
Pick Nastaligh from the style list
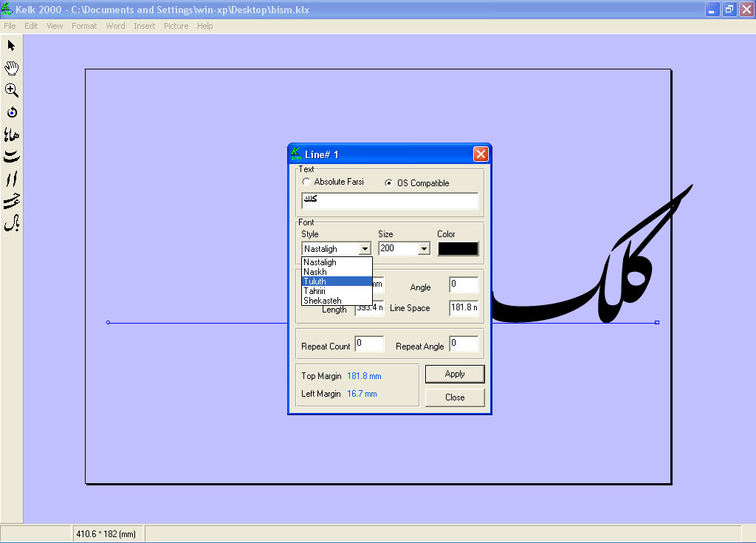click(x=337, y=262)
